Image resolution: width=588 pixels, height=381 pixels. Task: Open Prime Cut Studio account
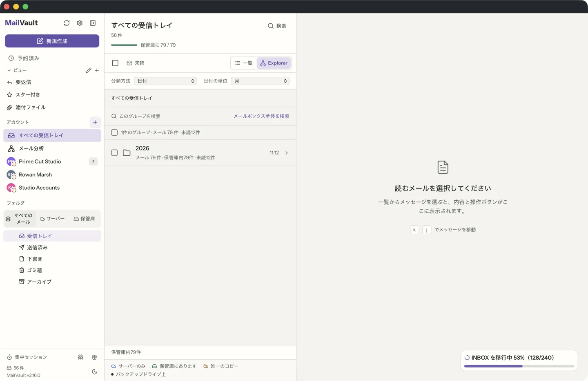click(52, 161)
